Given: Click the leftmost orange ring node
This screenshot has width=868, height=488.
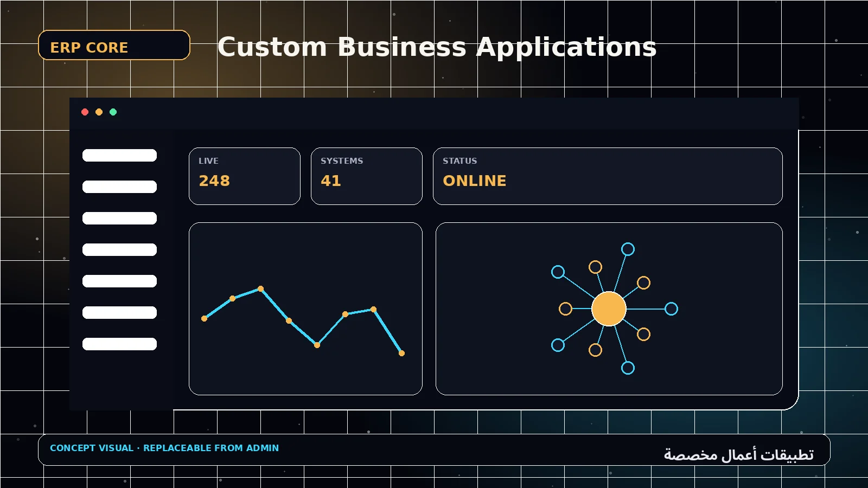Looking at the screenshot, I should point(565,309).
